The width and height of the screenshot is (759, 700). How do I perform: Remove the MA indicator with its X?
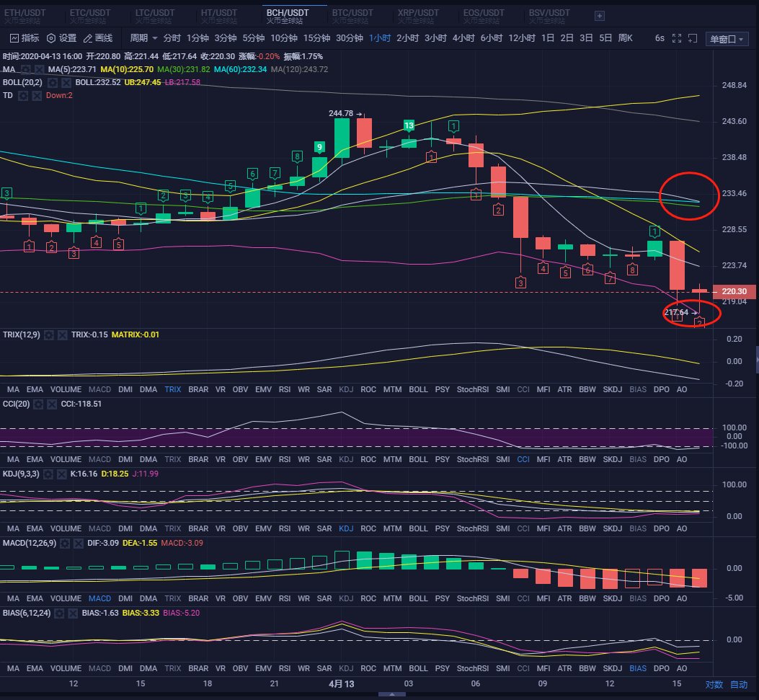[39, 70]
